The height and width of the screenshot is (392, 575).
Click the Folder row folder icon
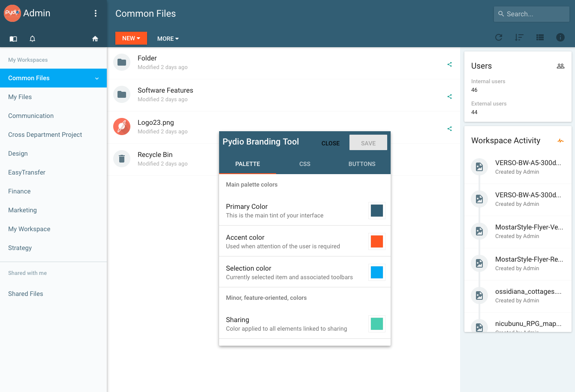[122, 62]
